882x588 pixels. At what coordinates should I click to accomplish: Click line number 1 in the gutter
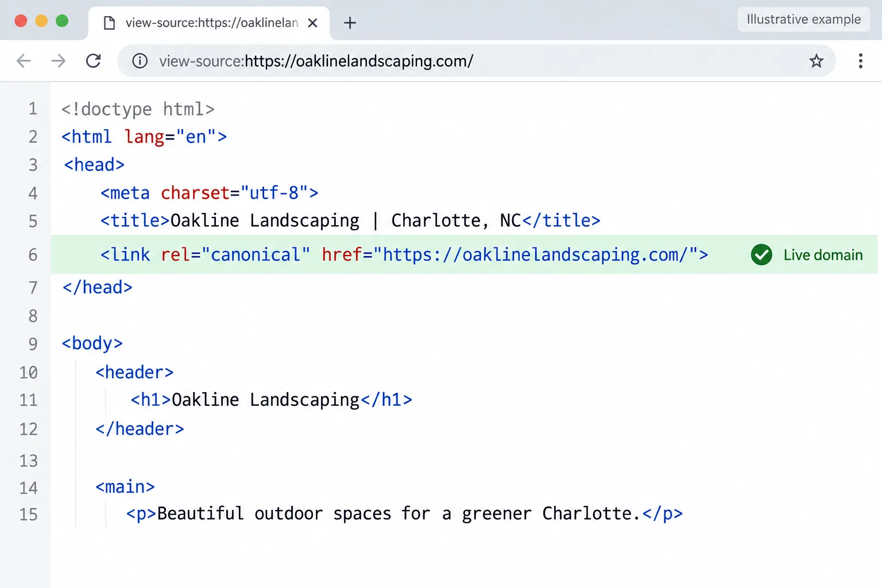click(x=33, y=109)
